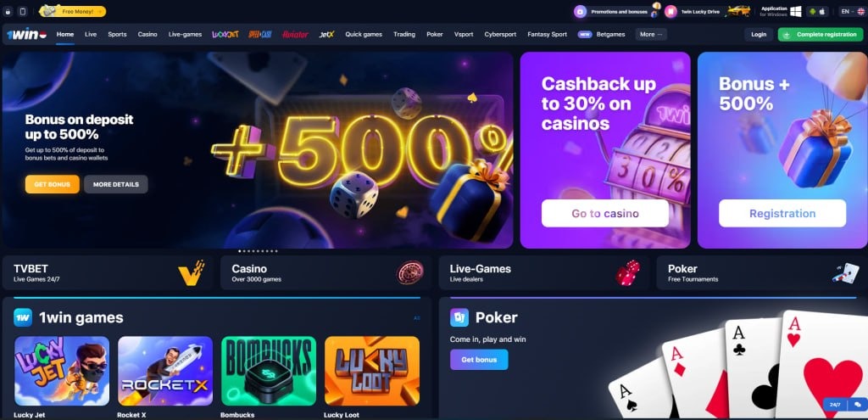Click the Complete registration button
This screenshot has width=868, height=420.
click(821, 34)
